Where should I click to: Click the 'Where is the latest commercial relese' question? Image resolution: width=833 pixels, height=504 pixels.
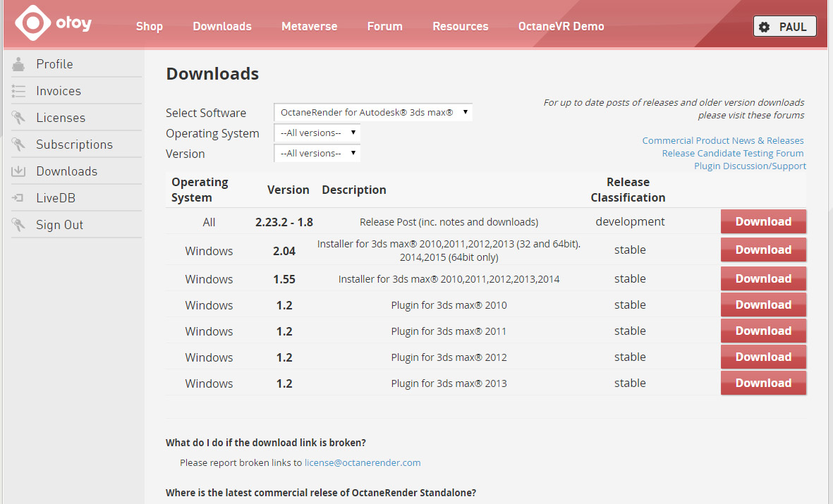(x=321, y=493)
